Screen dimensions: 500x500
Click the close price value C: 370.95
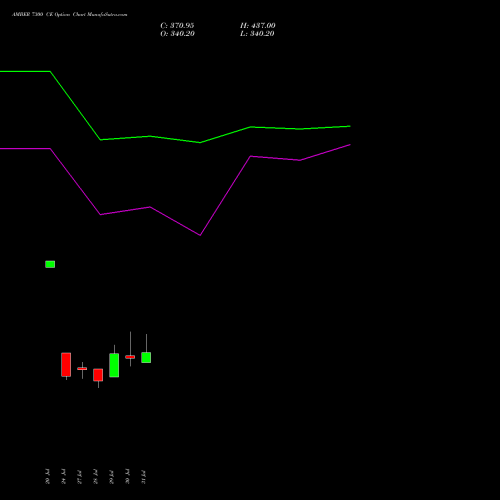[x=177, y=26]
